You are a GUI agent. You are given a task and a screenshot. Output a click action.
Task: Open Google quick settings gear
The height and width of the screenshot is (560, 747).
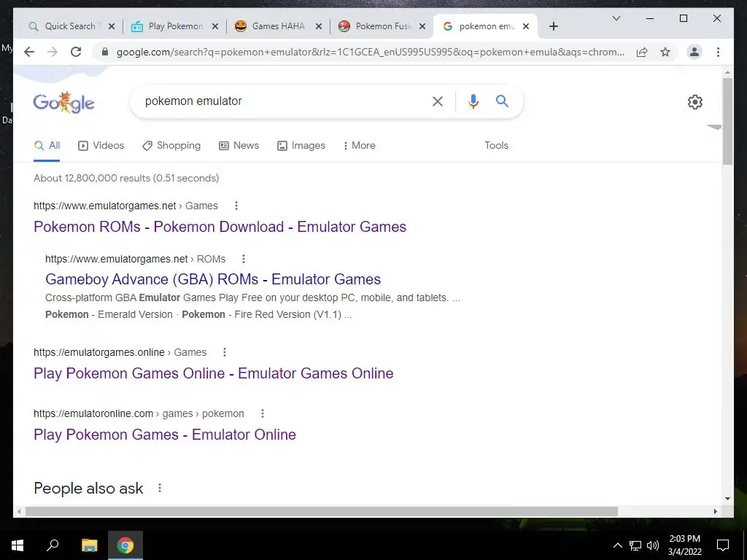695,102
